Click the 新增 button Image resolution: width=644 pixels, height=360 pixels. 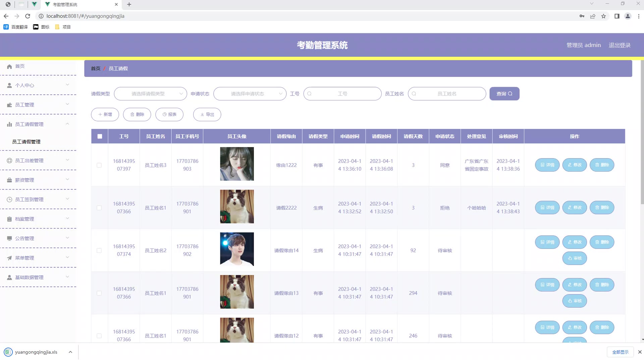coord(105,115)
